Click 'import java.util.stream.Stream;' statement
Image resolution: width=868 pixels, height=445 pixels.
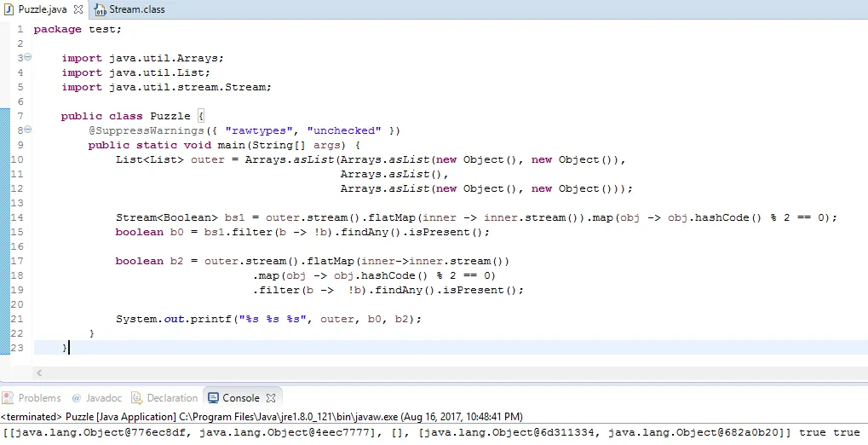166,87
